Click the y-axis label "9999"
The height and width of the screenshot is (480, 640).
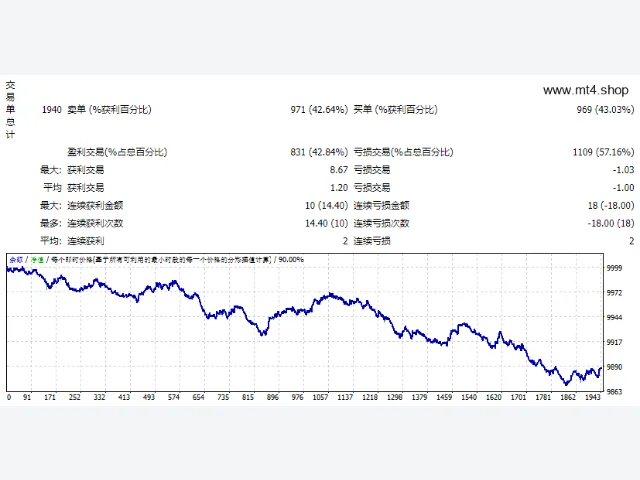[x=614, y=268]
